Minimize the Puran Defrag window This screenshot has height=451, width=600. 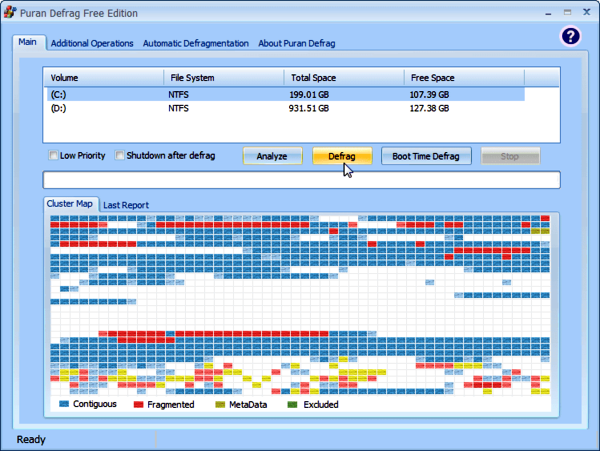point(548,13)
